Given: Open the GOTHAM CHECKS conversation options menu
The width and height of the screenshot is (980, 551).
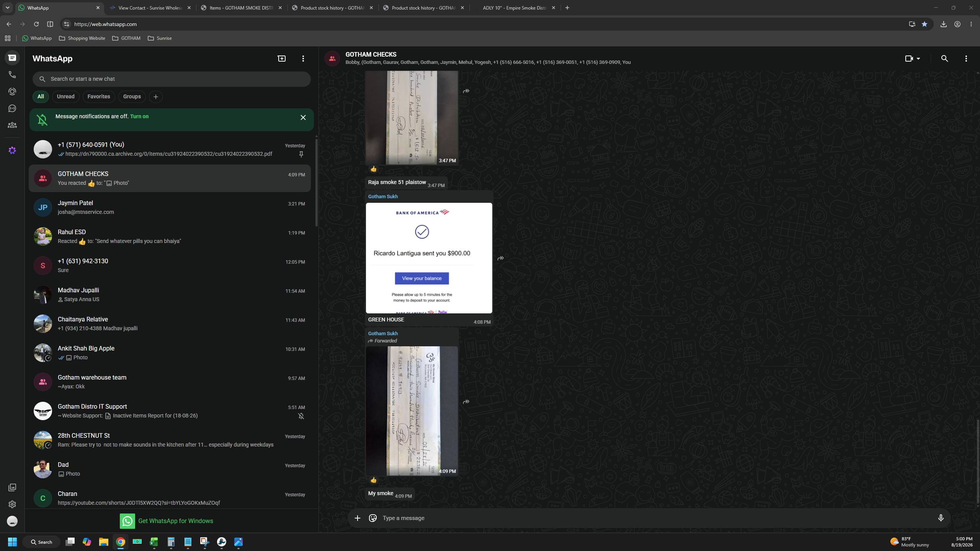Looking at the screenshot, I should (x=966, y=59).
